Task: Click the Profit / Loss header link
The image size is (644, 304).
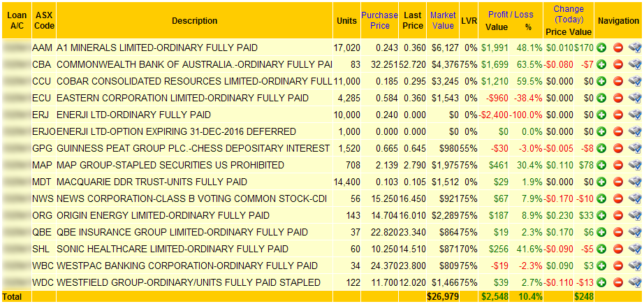Action: (511, 15)
